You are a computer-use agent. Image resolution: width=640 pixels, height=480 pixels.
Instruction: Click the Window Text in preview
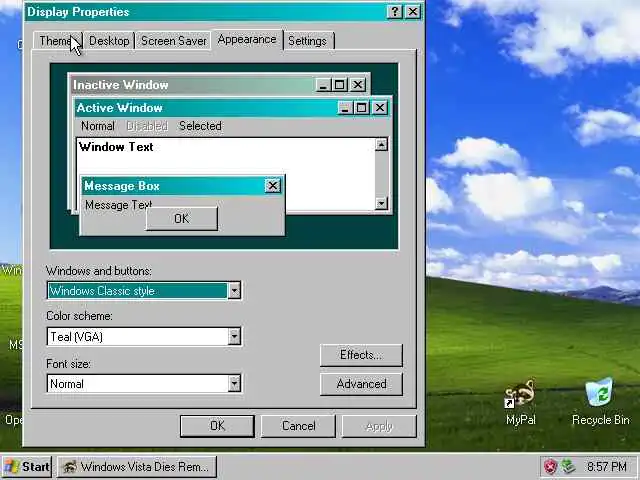point(116,147)
